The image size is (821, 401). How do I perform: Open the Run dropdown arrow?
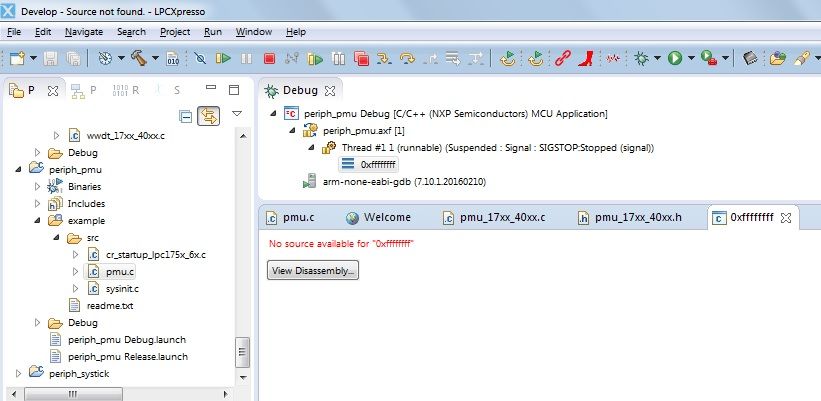[691, 58]
